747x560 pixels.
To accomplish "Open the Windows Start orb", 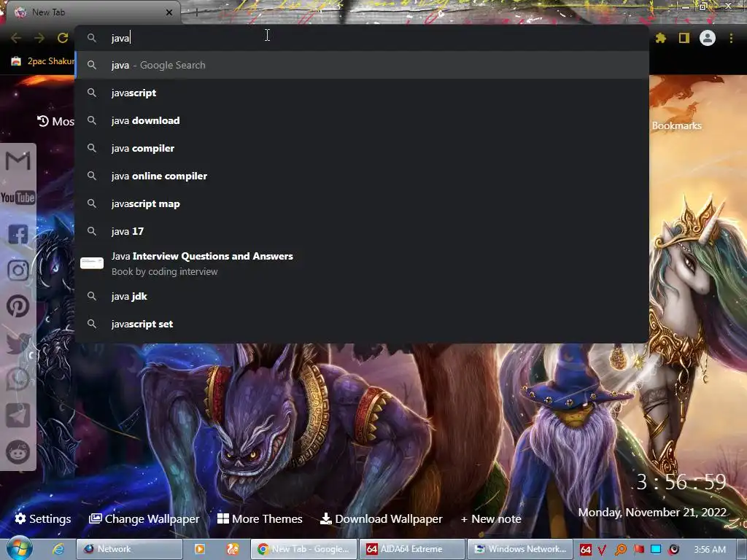I will click(19, 548).
